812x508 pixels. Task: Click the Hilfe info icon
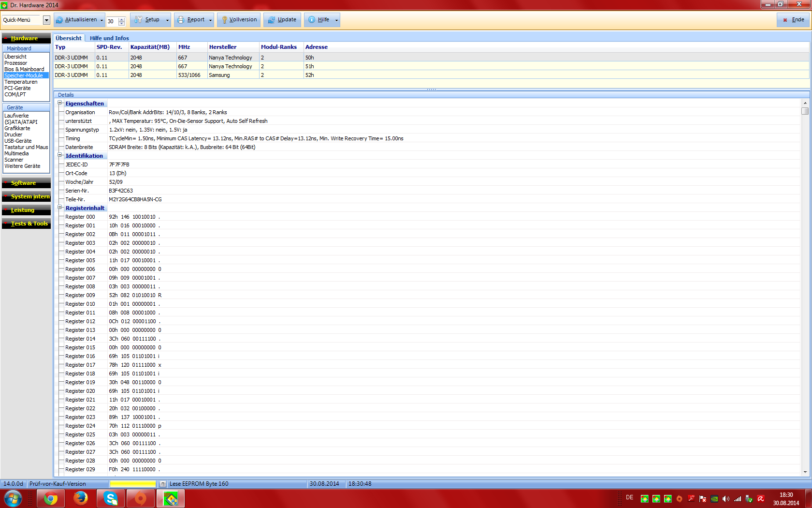[x=312, y=20]
